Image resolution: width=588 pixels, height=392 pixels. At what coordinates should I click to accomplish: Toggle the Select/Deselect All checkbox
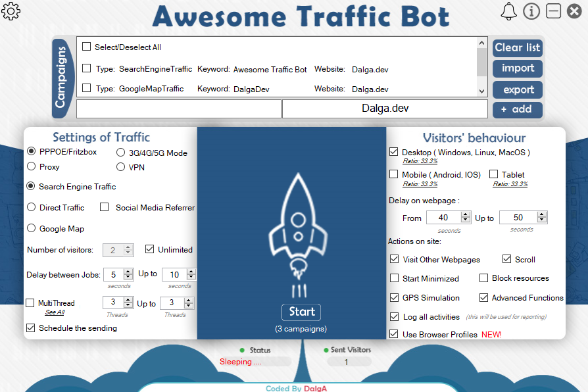pyautogui.click(x=86, y=47)
